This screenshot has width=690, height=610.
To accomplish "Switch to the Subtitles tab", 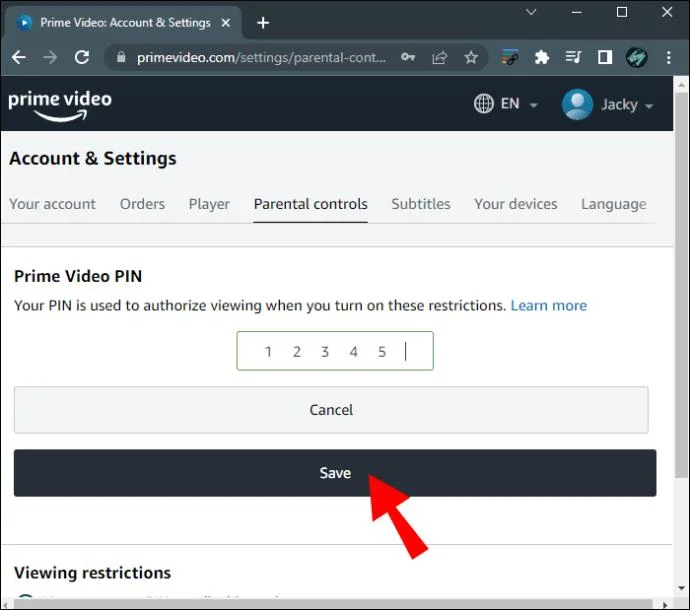I will pos(421,204).
